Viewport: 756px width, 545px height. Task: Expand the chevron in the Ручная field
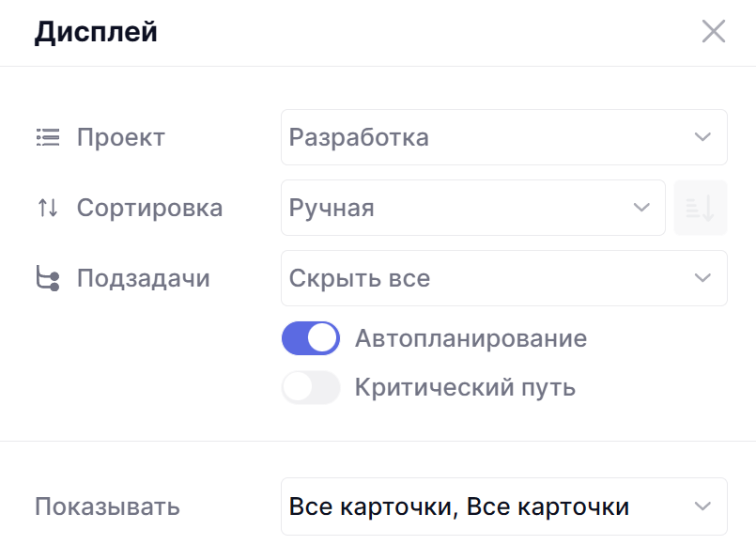(x=641, y=208)
